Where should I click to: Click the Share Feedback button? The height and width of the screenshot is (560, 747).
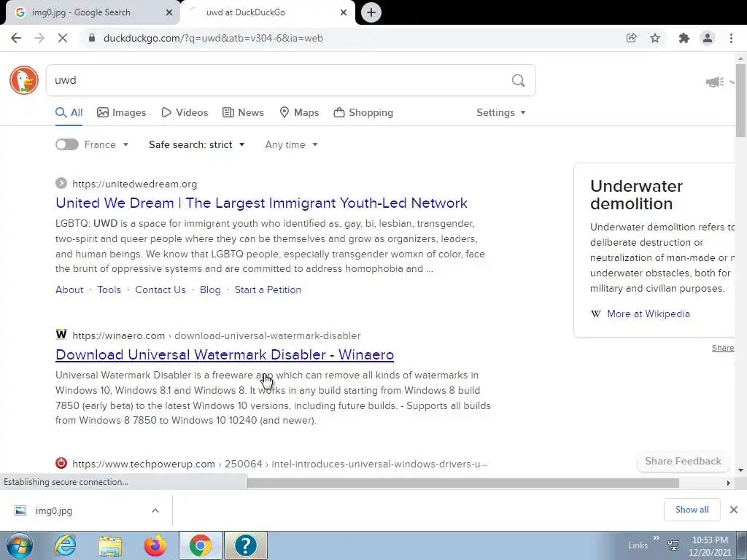click(x=683, y=461)
